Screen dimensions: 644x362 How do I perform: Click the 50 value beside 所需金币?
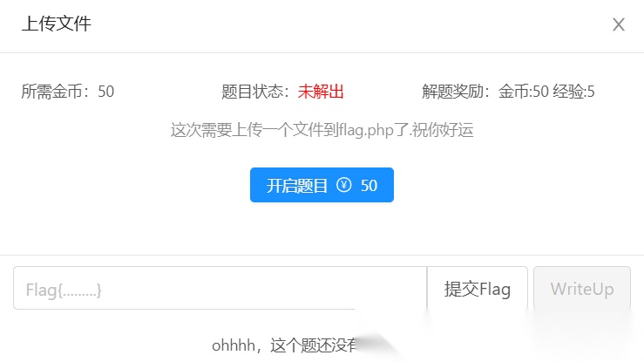point(106,92)
